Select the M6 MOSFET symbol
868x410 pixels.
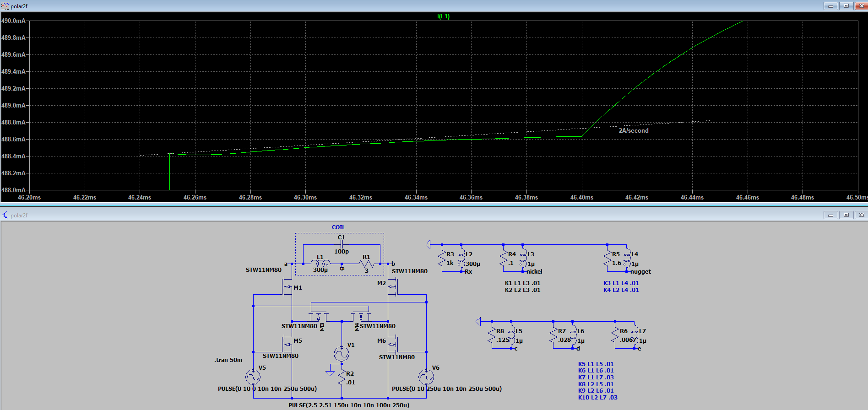(393, 344)
